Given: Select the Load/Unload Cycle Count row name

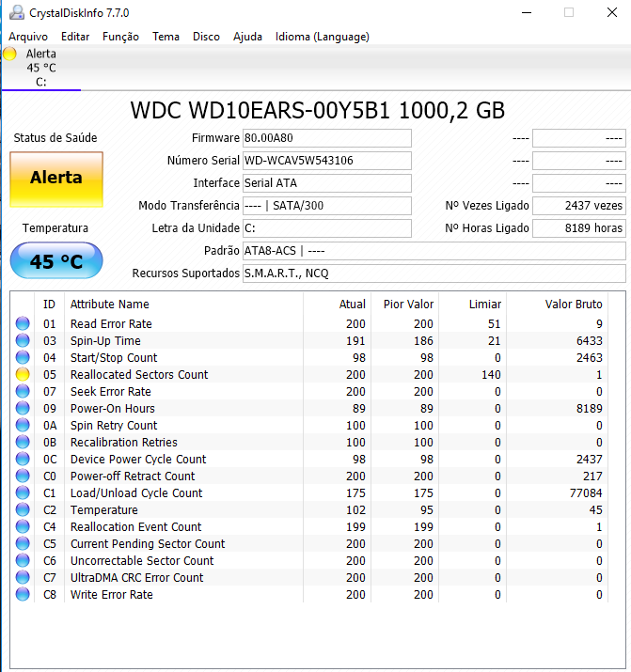Looking at the screenshot, I should tap(136, 492).
